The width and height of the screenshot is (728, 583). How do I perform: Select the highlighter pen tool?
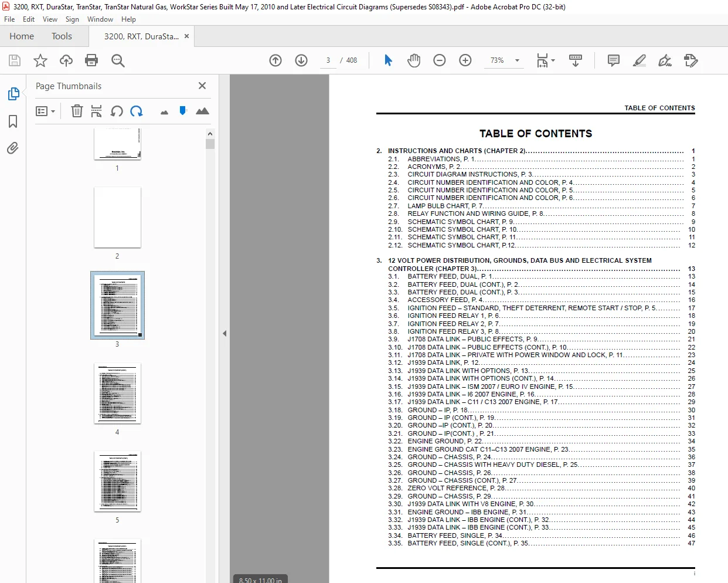[x=639, y=60]
